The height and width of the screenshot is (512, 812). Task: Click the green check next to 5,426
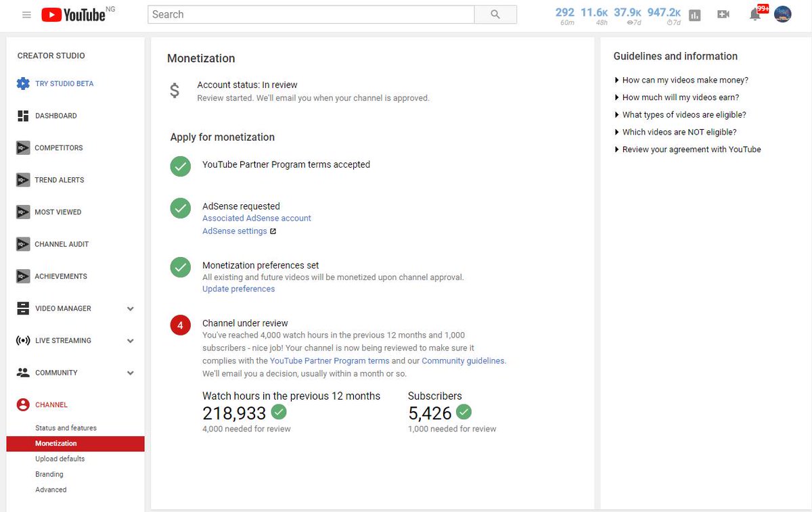[x=464, y=411]
